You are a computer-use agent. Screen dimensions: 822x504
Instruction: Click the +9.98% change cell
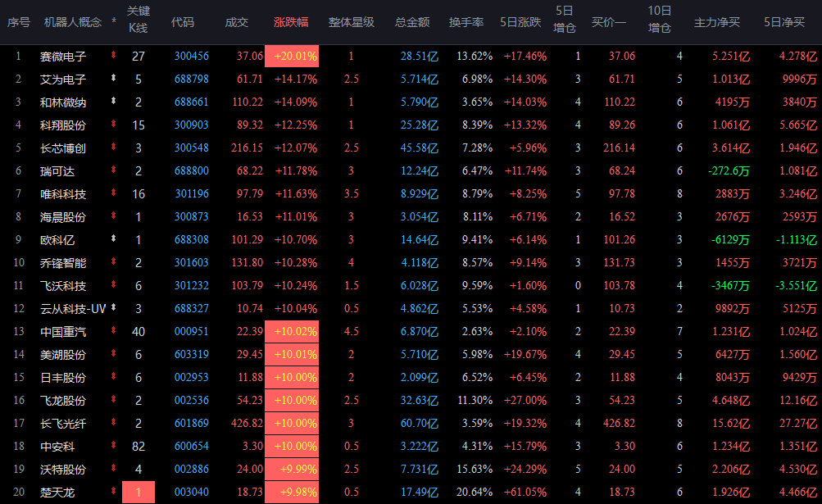292,492
